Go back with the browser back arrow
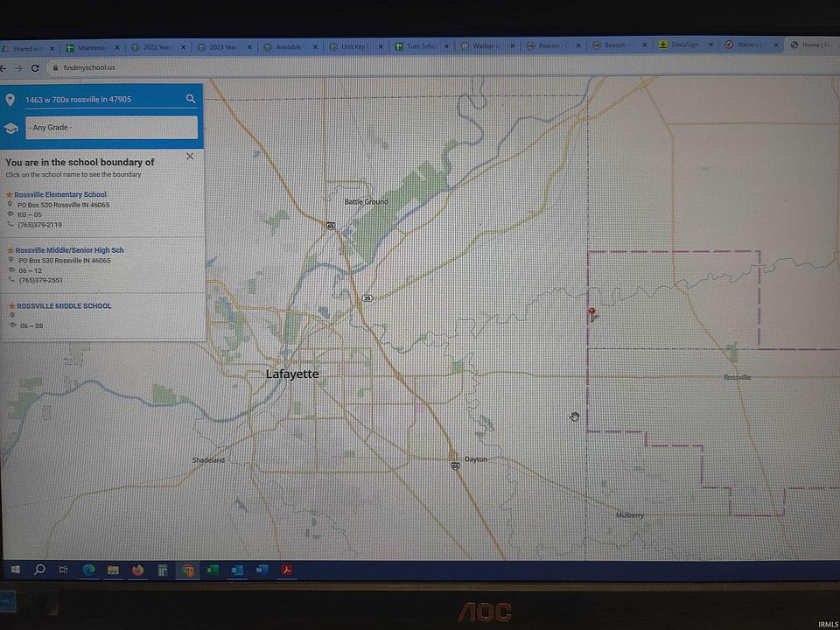The height and width of the screenshot is (630, 840). (3, 68)
